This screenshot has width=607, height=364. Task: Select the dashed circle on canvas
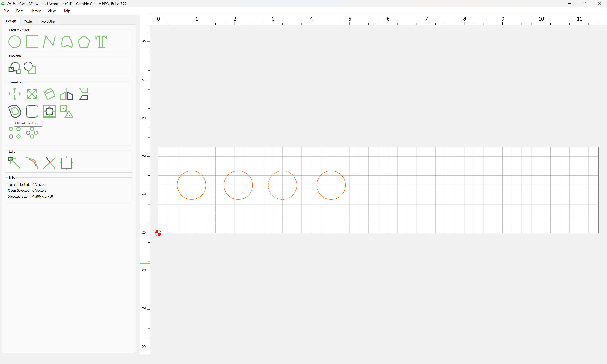(x=282, y=185)
